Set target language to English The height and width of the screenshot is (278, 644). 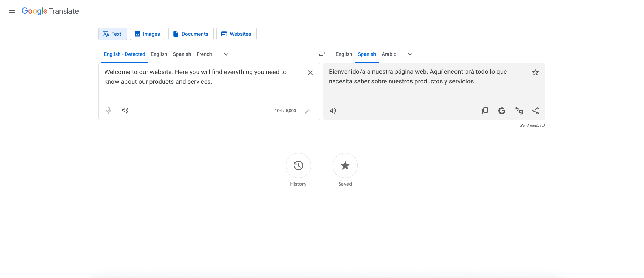click(344, 54)
